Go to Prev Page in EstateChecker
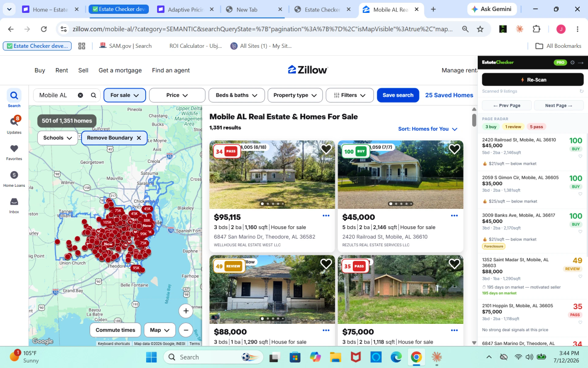This screenshot has height=368, width=588. coord(507,105)
